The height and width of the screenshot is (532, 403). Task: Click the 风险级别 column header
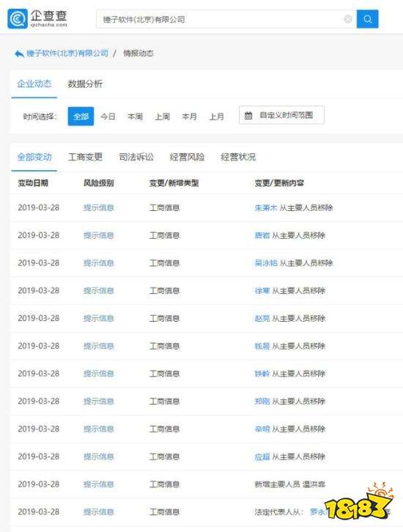tap(99, 183)
